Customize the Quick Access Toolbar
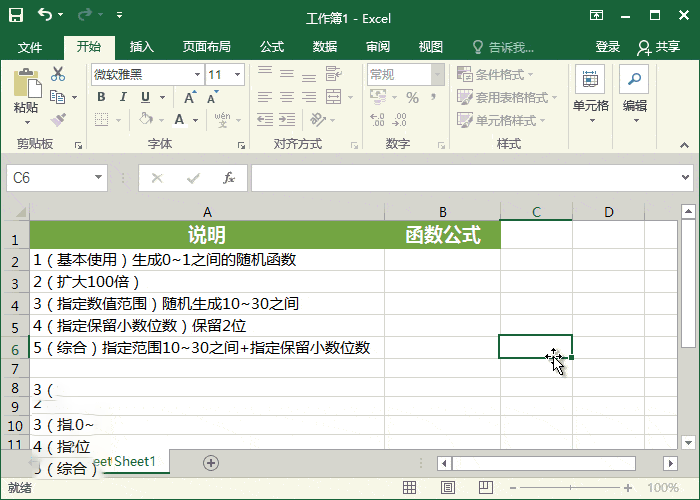Image resolution: width=700 pixels, height=500 pixels. [x=119, y=15]
